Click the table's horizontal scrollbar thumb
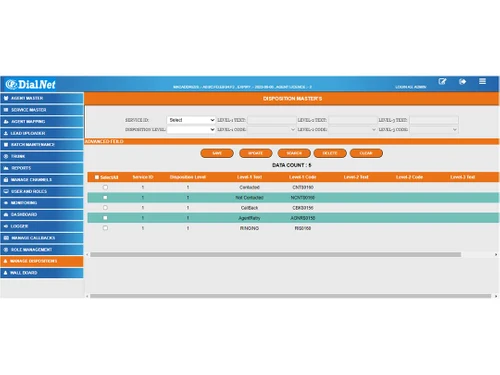The image size is (500, 375). click(x=276, y=254)
